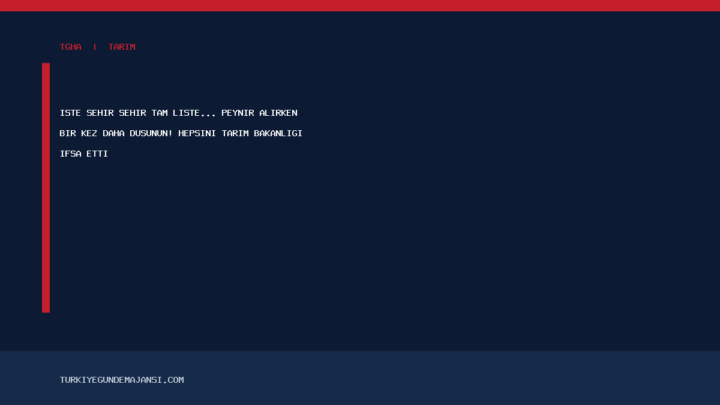
Task: Click the TARIM category label
Action: [x=122, y=47]
